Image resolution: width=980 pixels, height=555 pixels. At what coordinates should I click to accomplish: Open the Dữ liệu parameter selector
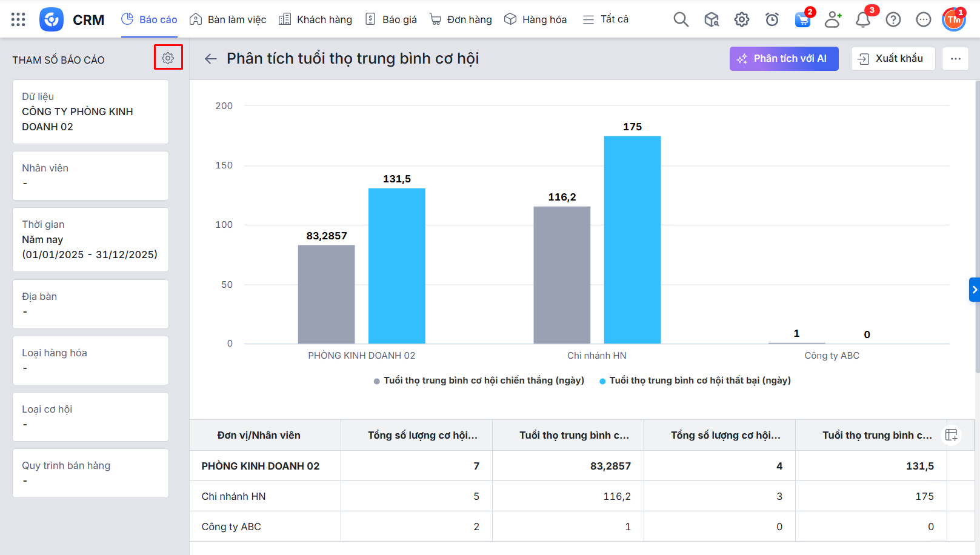(x=90, y=111)
